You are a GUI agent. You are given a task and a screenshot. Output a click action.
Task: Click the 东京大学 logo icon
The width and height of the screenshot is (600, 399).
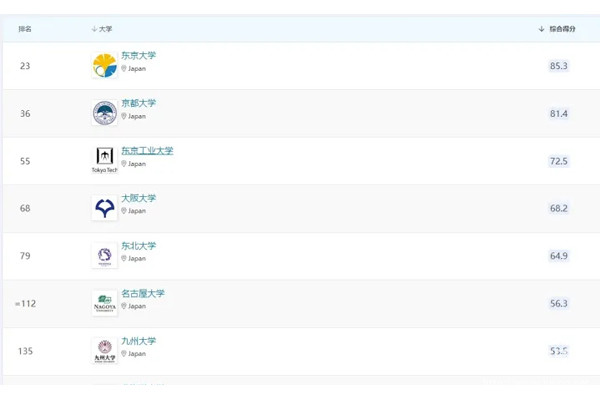point(104,65)
